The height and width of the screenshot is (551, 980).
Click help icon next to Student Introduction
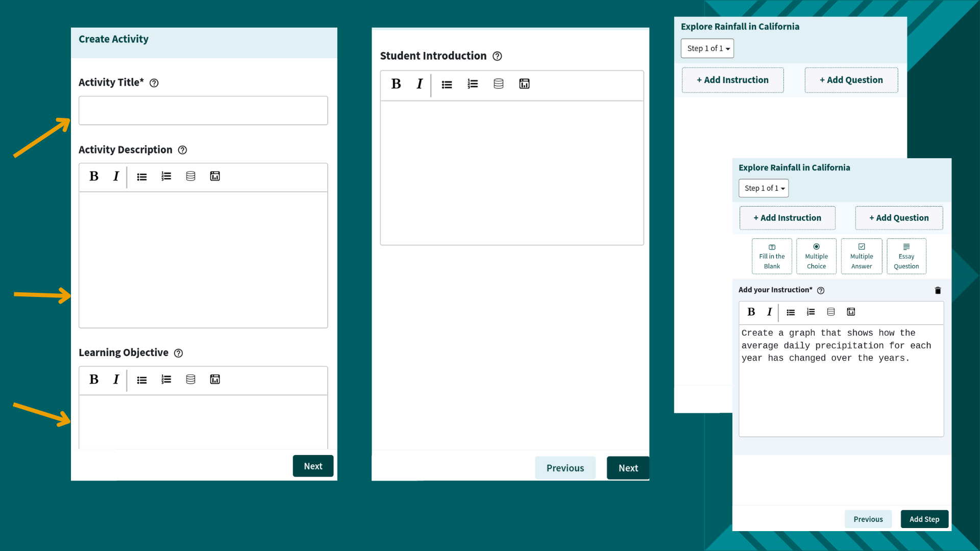click(497, 56)
